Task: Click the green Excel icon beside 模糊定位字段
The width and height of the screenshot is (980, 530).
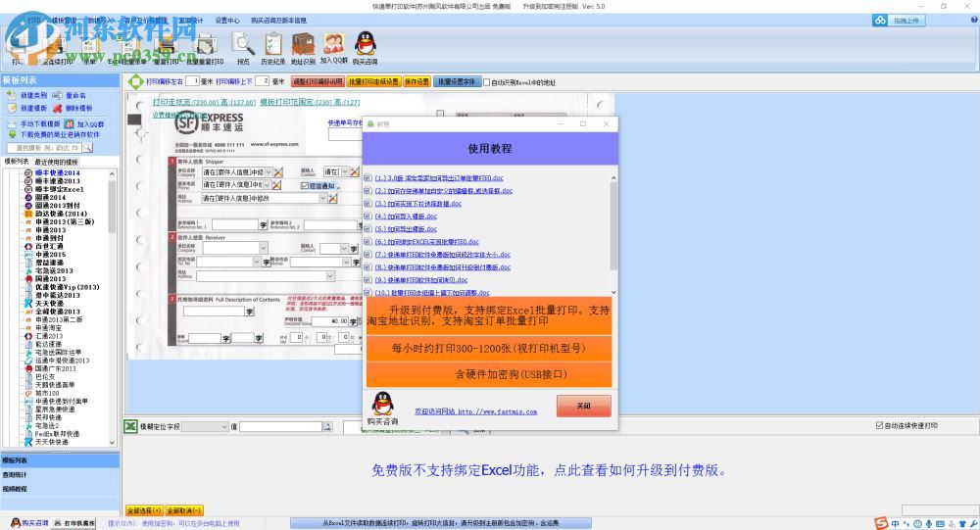Action: click(130, 426)
